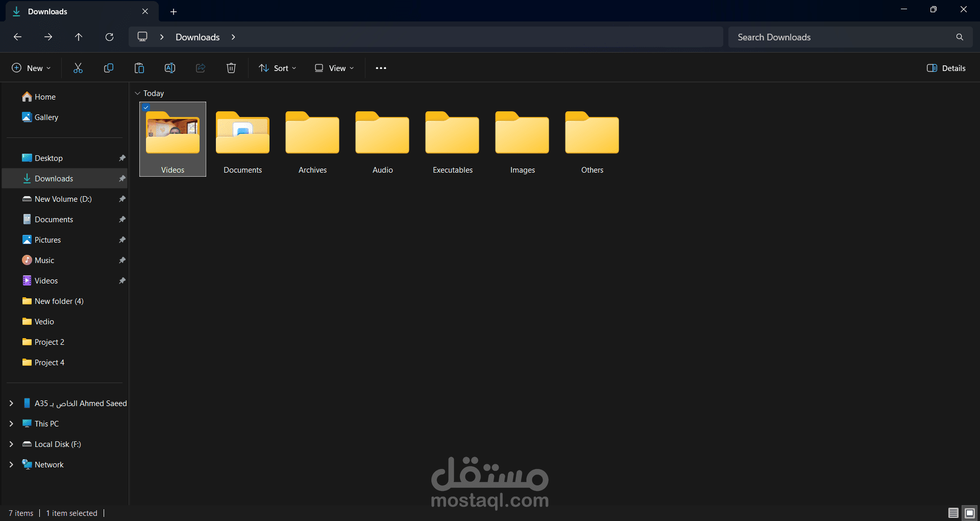Expand This PC in the sidebar
This screenshot has height=521, width=980.
(11, 423)
